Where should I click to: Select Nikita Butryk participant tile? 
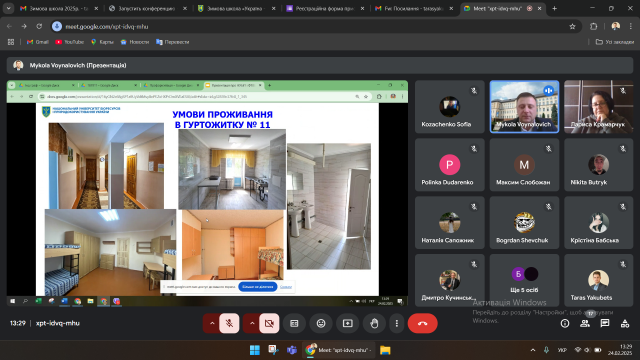pos(598,165)
